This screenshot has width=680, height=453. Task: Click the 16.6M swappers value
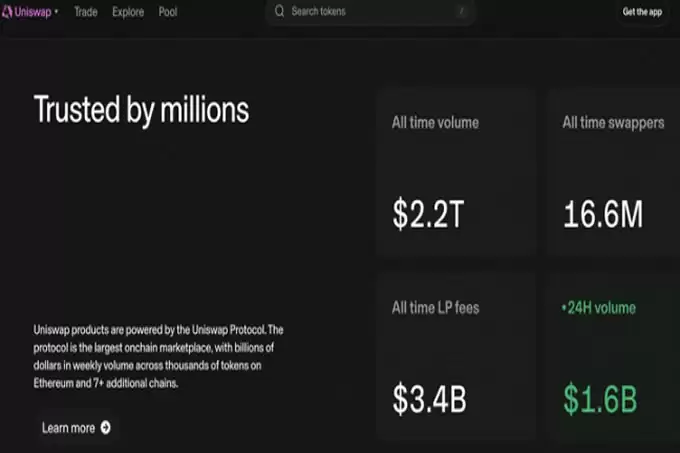click(x=603, y=214)
